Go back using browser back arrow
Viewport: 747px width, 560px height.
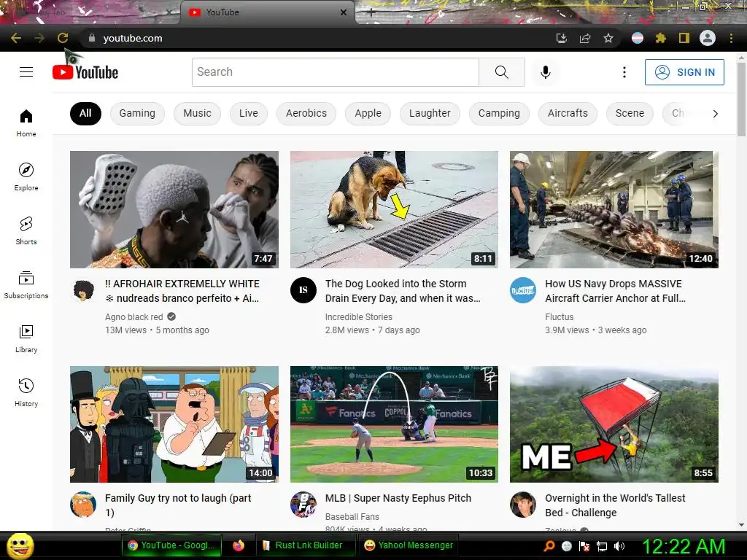tap(16, 38)
